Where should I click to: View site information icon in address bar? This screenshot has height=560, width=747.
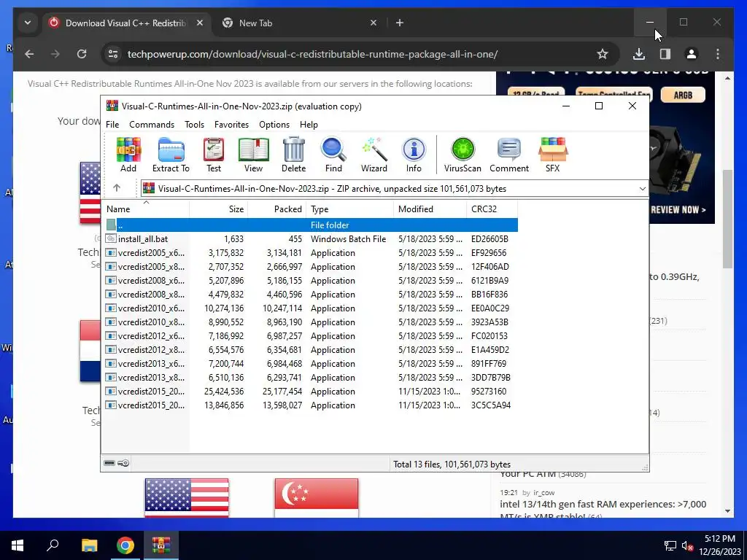(113, 54)
